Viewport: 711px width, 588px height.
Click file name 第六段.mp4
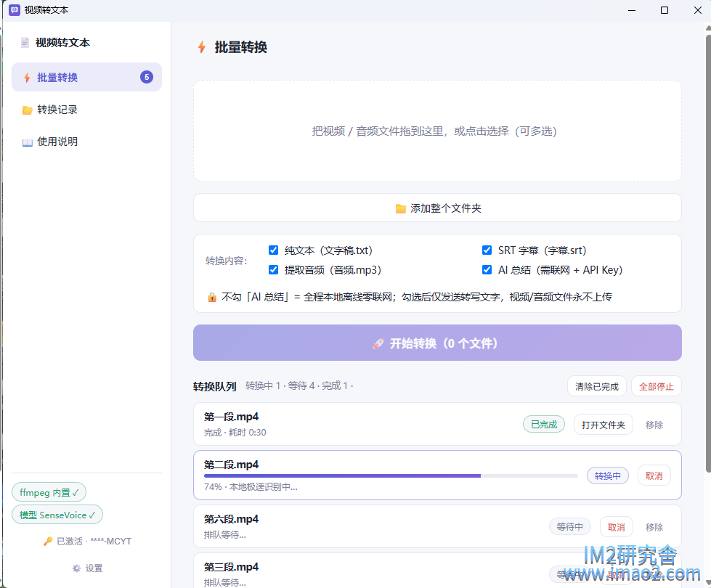231,519
